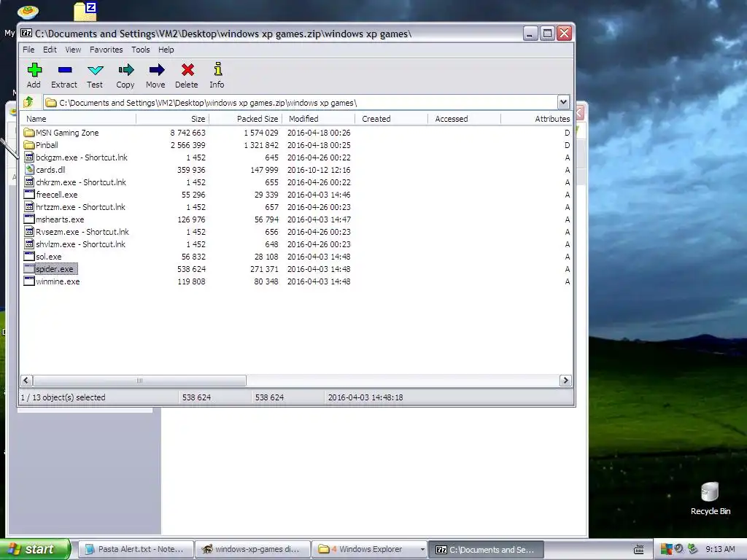Click status bar '1 / 13 object(s) selected'

coord(63,397)
